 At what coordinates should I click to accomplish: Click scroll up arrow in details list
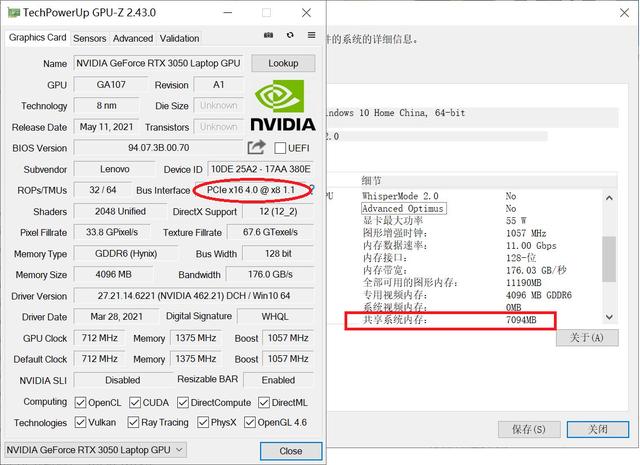[x=609, y=198]
